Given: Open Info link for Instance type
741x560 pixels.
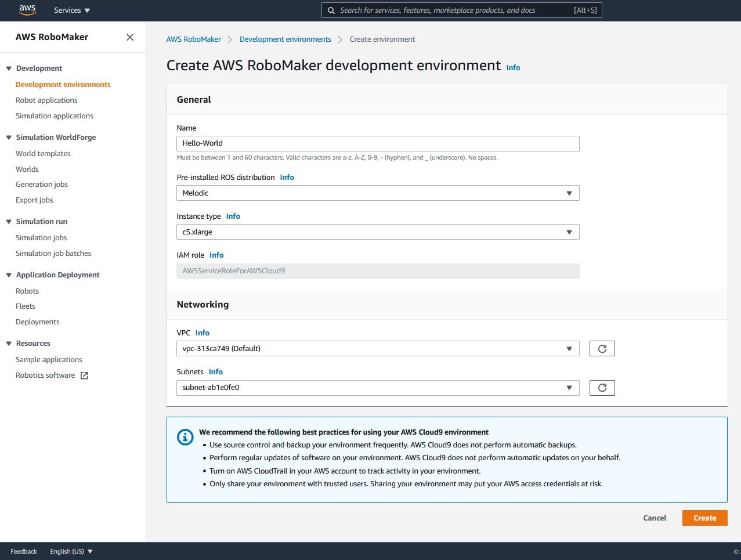Looking at the screenshot, I should [233, 216].
